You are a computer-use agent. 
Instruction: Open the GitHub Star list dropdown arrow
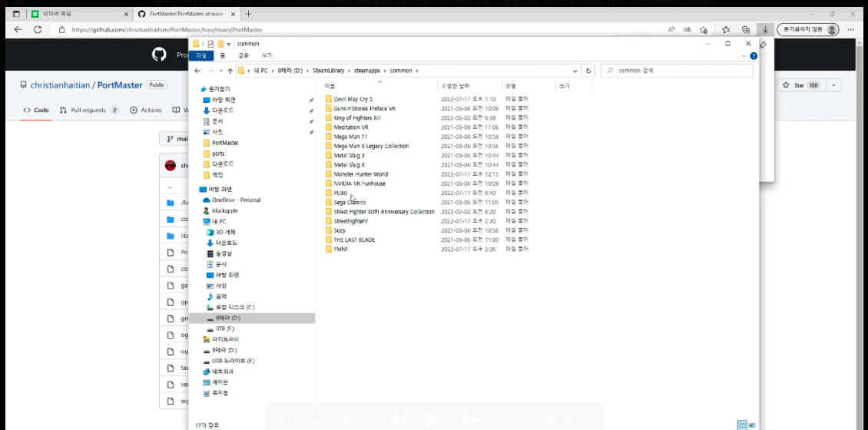coord(833,85)
